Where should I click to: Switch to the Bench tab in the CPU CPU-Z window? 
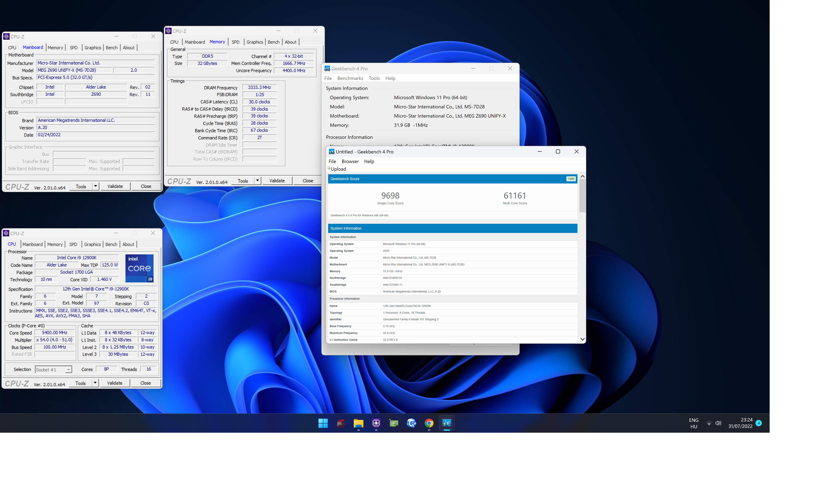coord(111,244)
